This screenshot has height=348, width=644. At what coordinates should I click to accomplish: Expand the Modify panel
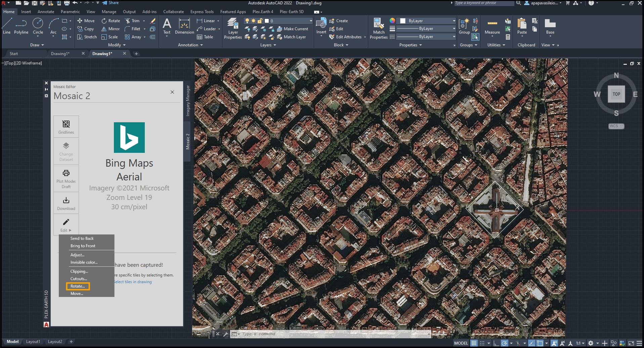coord(117,45)
